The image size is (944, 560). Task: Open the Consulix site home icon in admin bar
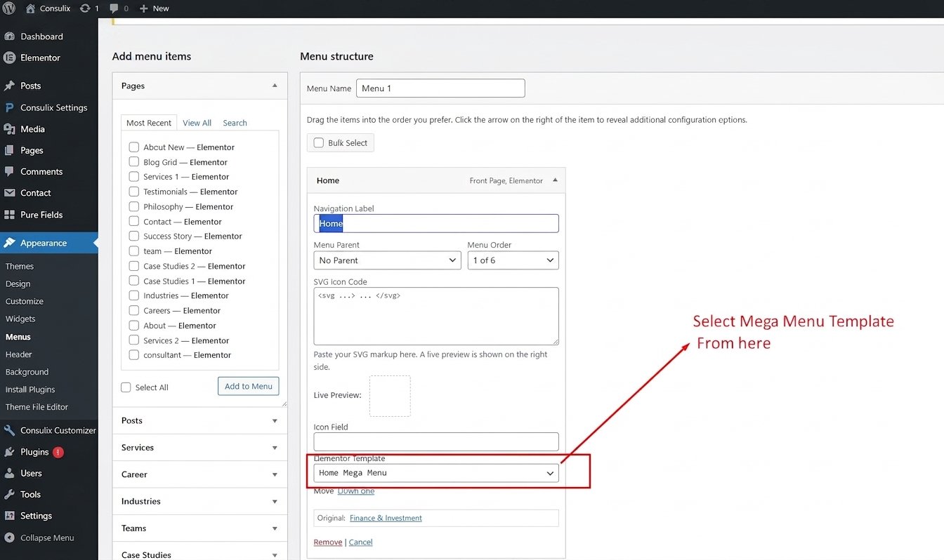click(x=30, y=8)
